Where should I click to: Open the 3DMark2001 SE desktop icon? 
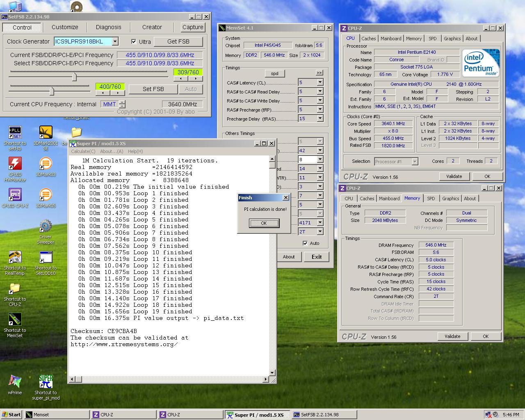[46, 138]
